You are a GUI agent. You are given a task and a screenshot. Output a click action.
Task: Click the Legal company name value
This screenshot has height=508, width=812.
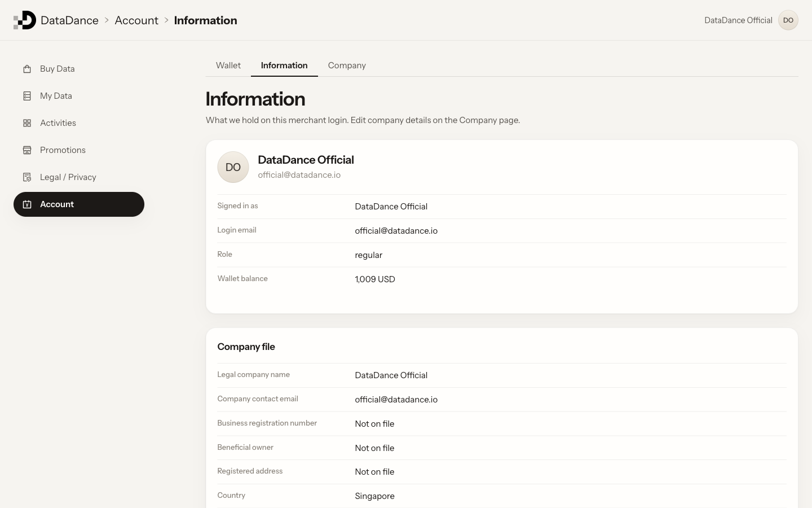coord(391,375)
